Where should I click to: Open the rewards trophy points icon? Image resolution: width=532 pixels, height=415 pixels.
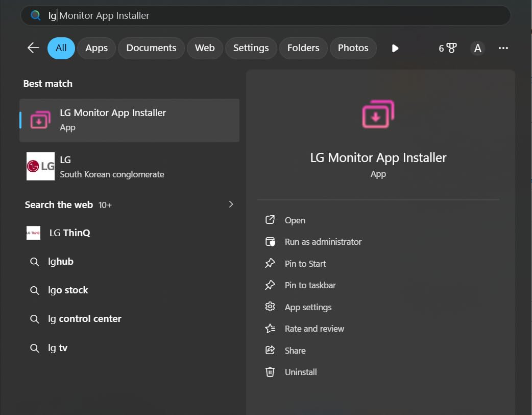point(448,48)
